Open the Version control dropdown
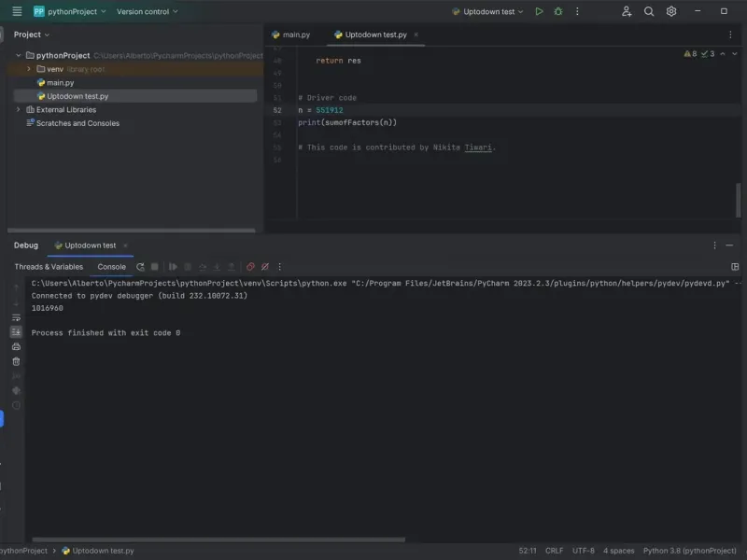This screenshot has width=747, height=560. (x=147, y=11)
